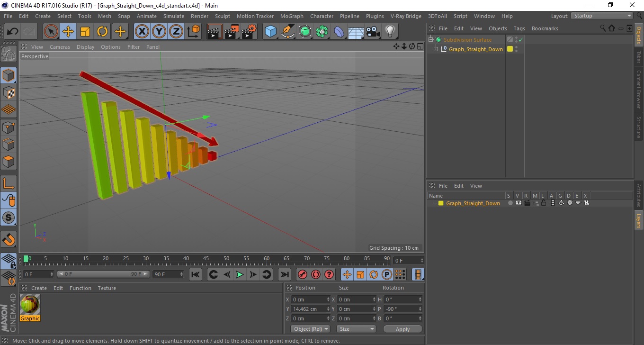Switch to Edges mode

click(x=9, y=144)
